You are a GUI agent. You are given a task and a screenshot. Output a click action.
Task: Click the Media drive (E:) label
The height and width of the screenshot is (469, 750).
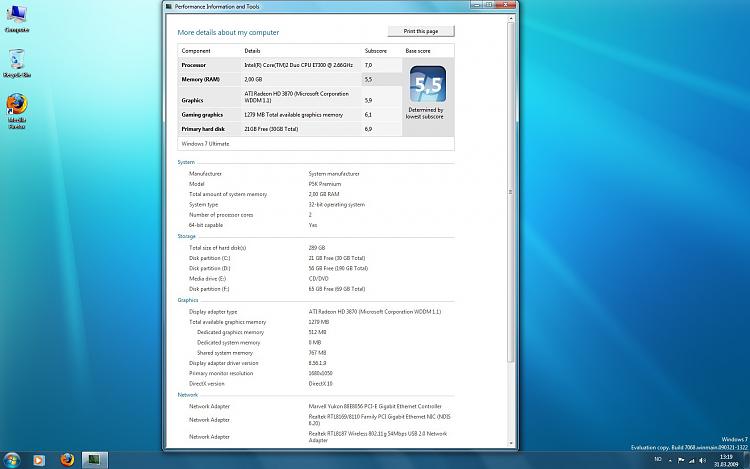tap(208, 279)
